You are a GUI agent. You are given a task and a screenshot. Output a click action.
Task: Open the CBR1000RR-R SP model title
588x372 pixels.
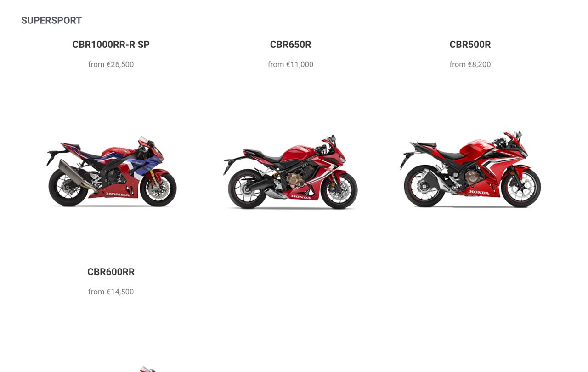tap(111, 45)
